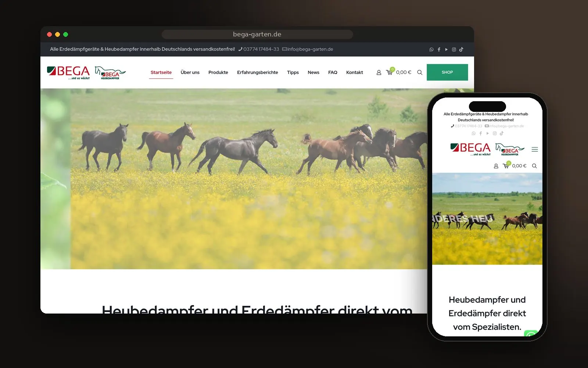Tap the TikTok icon on the phone top bar
Viewport: 588px width, 368px height.
tap(502, 133)
